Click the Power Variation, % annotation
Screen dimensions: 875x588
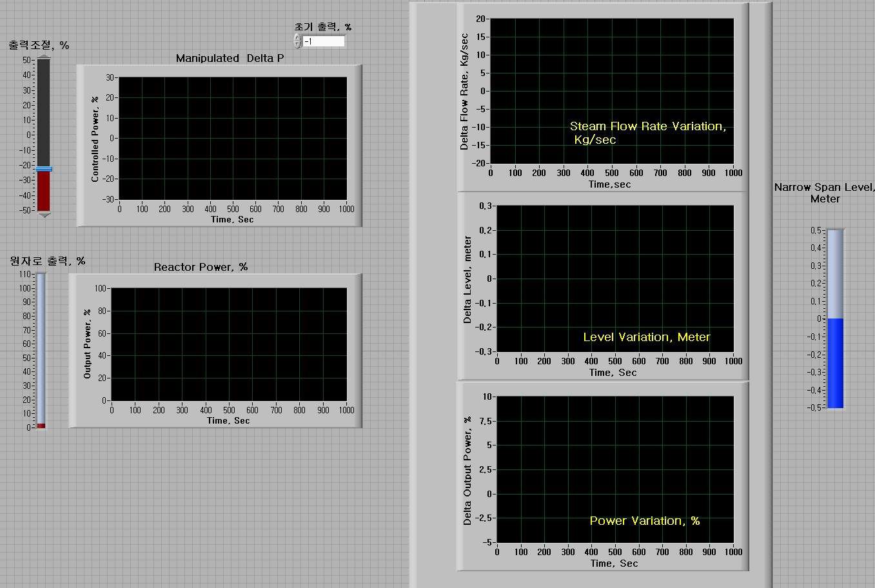pyautogui.click(x=644, y=521)
